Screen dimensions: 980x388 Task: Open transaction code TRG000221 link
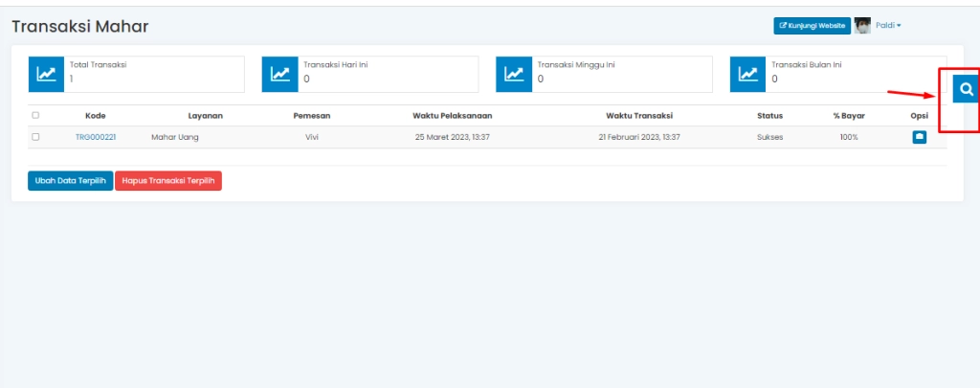(x=96, y=137)
